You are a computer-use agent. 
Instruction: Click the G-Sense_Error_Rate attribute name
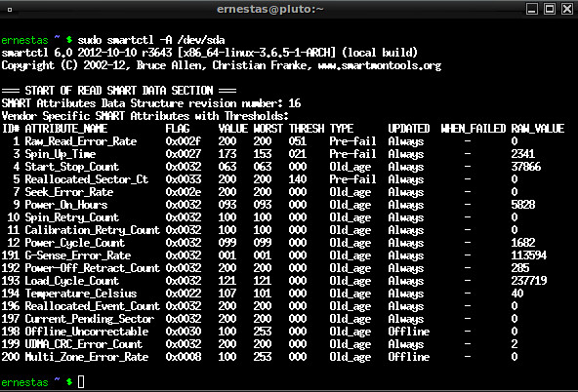[78, 255]
